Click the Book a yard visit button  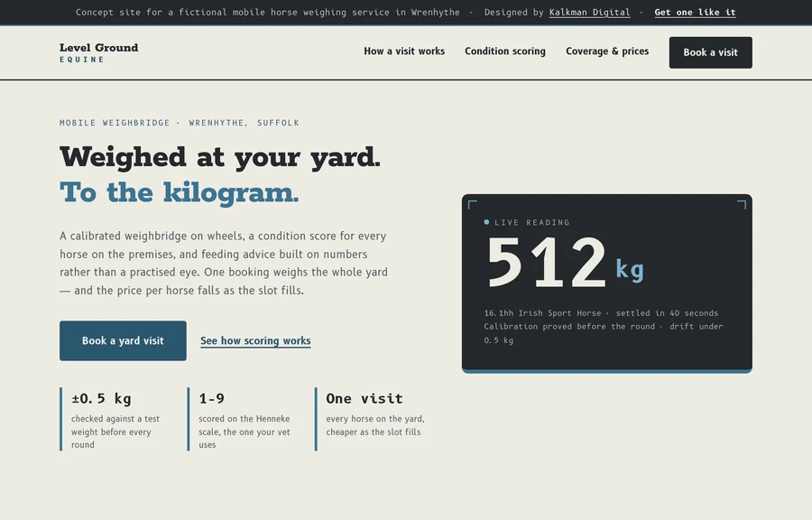pyautogui.click(x=123, y=340)
